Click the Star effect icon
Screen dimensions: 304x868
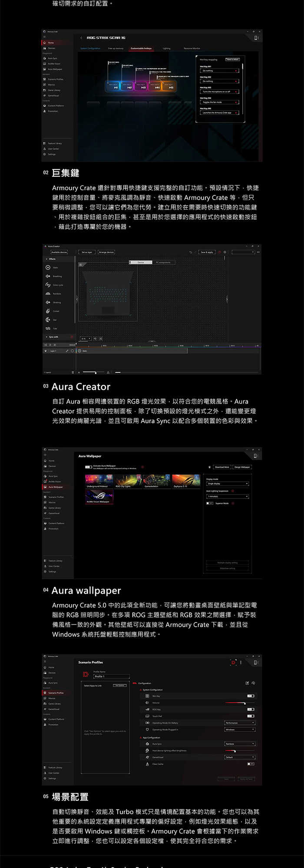[48, 320]
